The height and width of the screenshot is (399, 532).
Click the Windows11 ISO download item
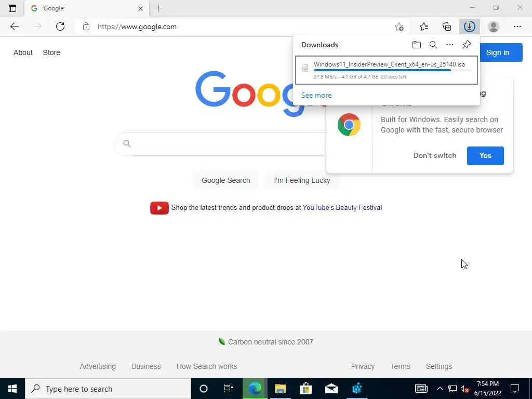pos(387,70)
